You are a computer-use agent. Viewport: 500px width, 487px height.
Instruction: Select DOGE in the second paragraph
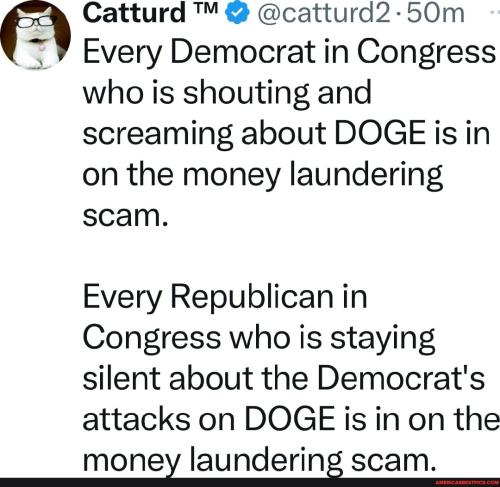(x=290, y=419)
